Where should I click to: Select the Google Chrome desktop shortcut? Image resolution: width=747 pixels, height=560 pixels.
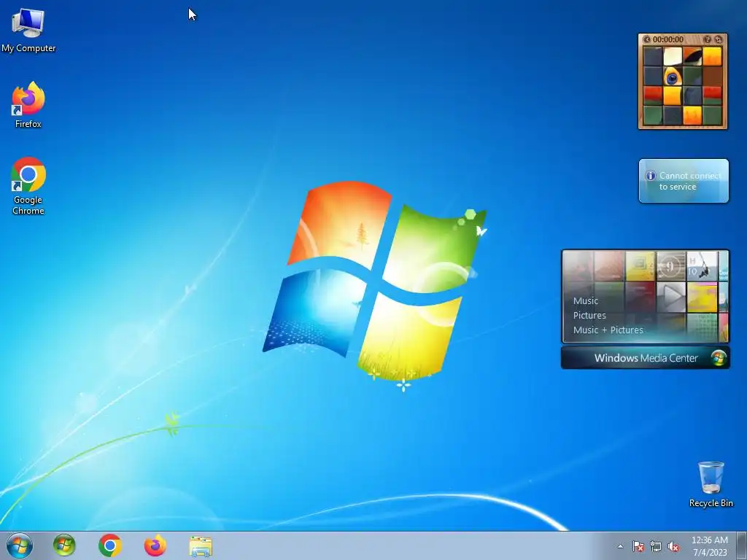pos(28,186)
